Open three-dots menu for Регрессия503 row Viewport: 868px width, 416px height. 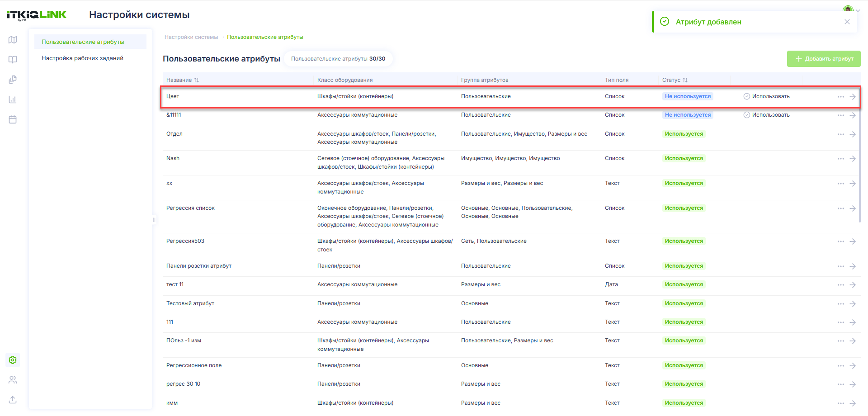pyautogui.click(x=841, y=241)
